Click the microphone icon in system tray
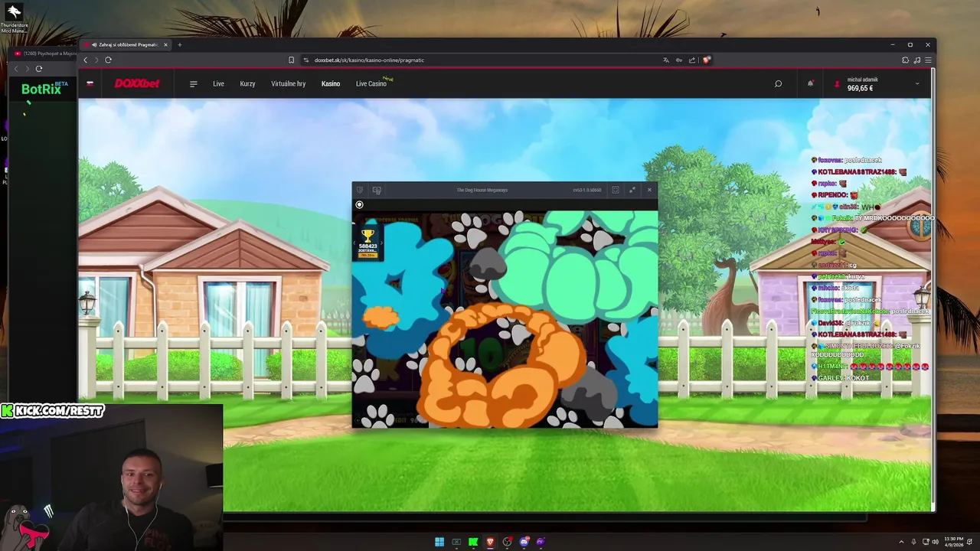Image resolution: width=980 pixels, height=551 pixels. pos(912,542)
